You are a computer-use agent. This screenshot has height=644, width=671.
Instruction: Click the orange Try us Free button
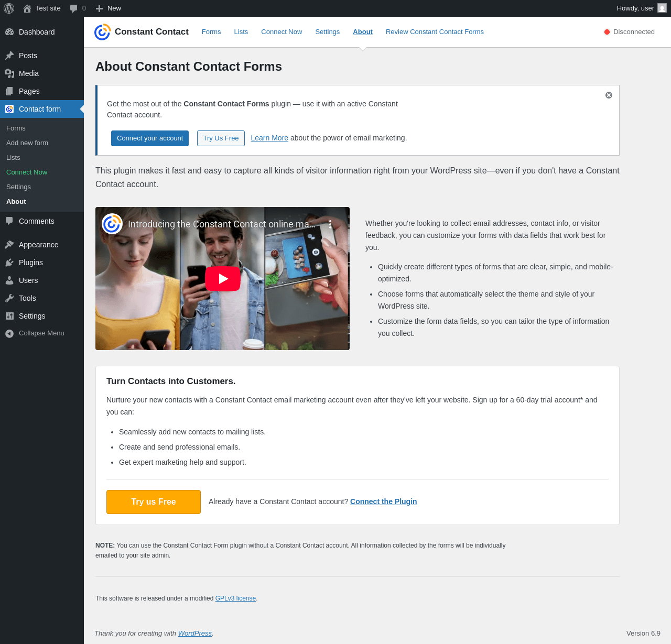(x=154, y=502)
